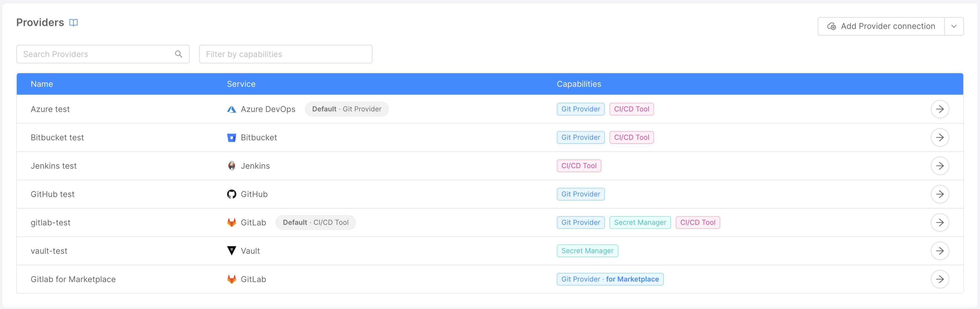Screen dimensions: 980x309
Task: Expand the Add Provider connection dropdown chevron
Action: [954, 26]
